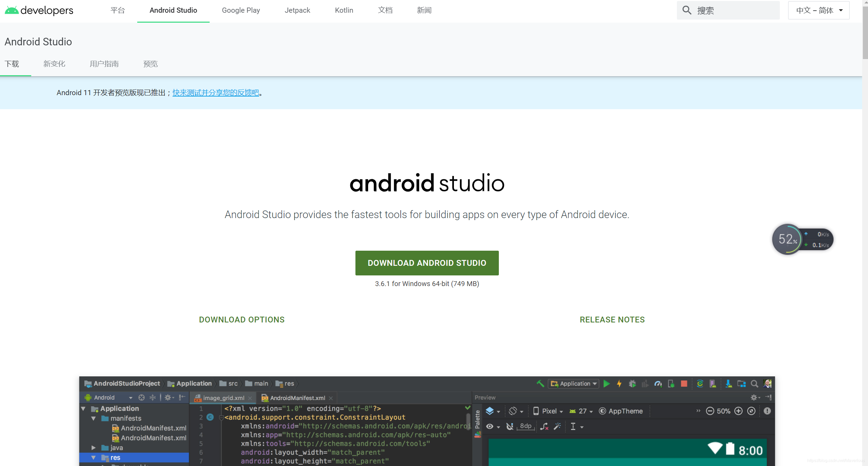Collapse the manifests tree node
868x466 pixels.
click(93, 418)
